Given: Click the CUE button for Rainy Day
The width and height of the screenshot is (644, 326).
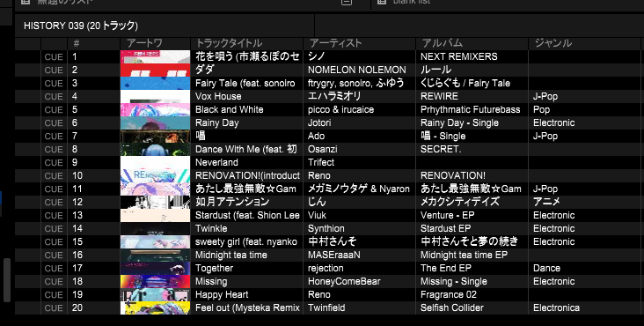Looking at the screenshot, I should [x=54, y=123].
